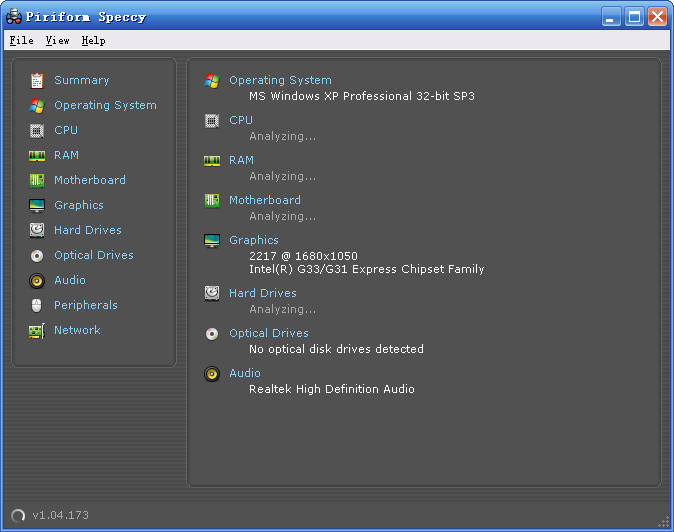
Task: Click the RAM memory stick sidebar icon
Action: tap(37, 155)
